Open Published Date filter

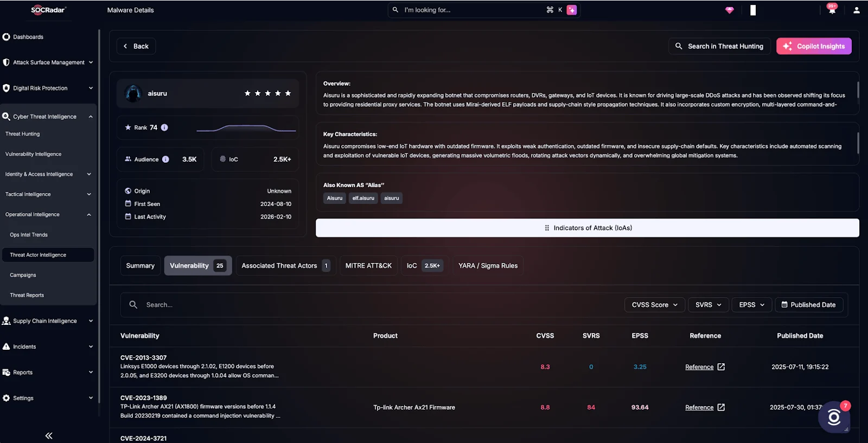point(809,305)
